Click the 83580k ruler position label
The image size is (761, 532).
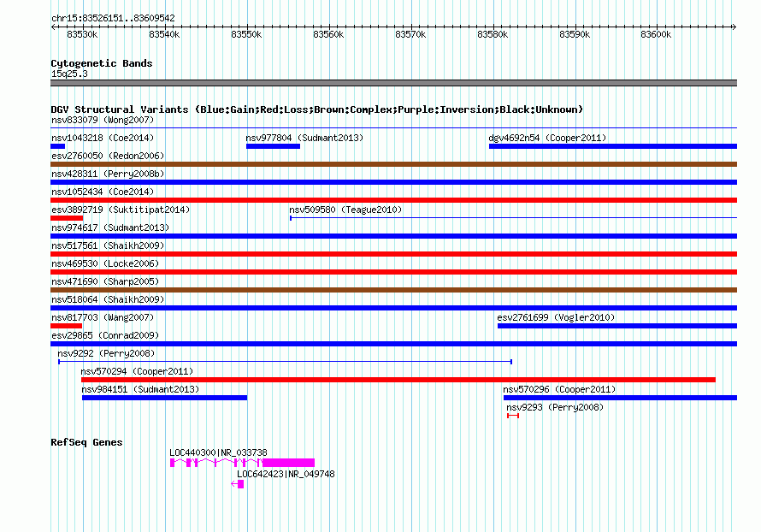(493, 34)
